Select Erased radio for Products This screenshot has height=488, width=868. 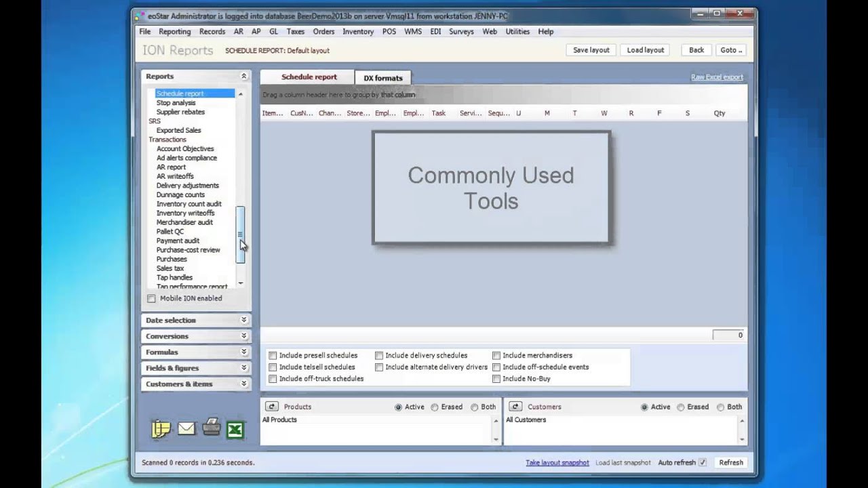435,407
